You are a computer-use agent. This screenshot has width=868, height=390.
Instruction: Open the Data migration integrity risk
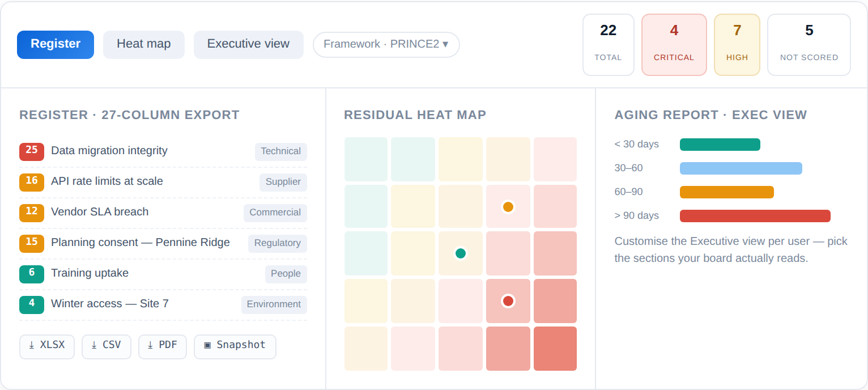tap(109, 151)
